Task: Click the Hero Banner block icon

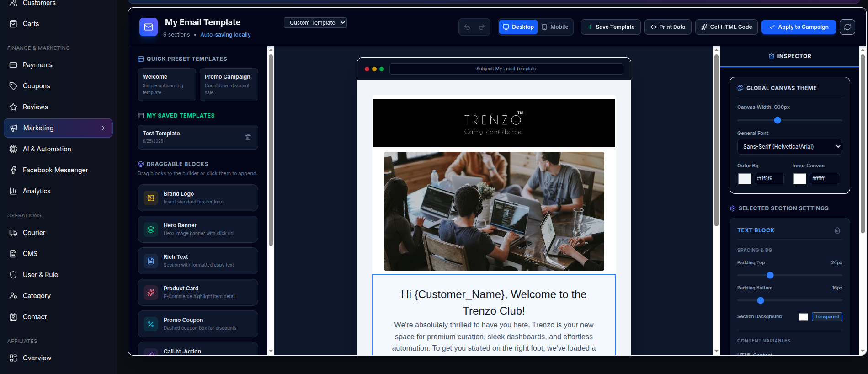Action: pos(151,230)
